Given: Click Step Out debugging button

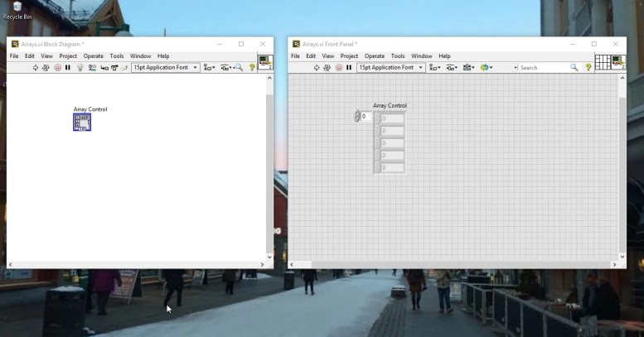Looking at the screenshot, I should [124, 68].
